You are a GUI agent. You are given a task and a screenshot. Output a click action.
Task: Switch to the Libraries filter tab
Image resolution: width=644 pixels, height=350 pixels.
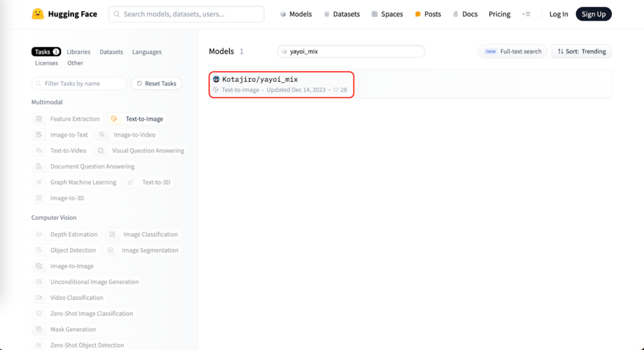click(79, 52)
